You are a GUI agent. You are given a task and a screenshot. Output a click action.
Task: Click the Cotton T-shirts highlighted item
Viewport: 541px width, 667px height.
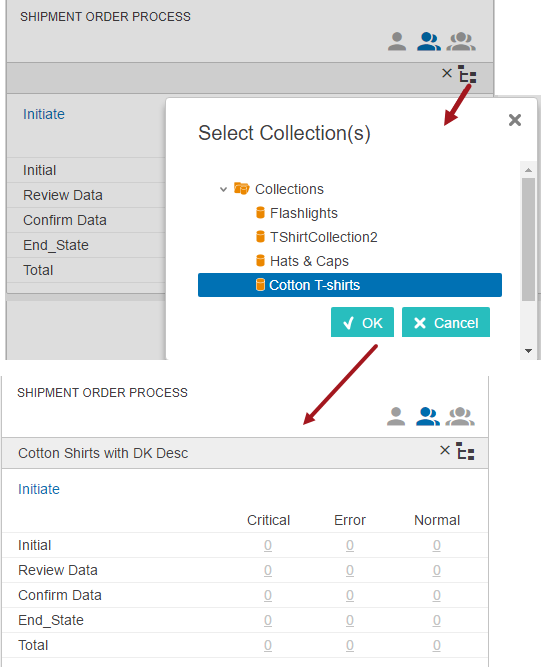[350, 285]
